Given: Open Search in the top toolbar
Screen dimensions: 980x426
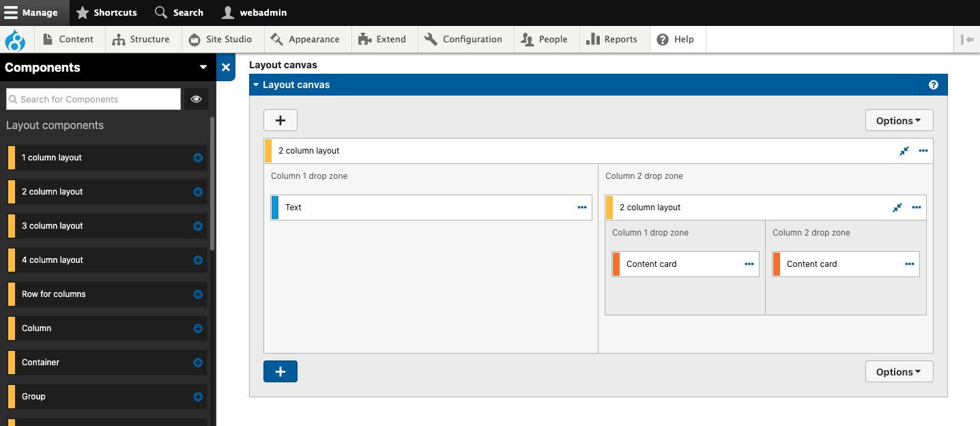Looking at the screenshot, I should 179,12.
